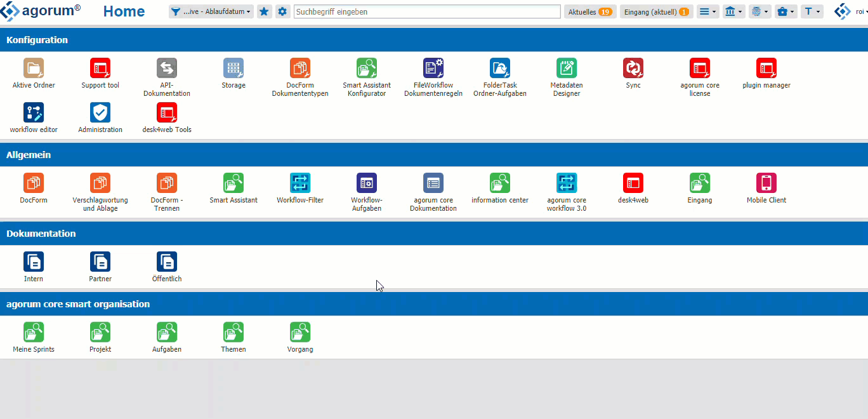Click the agorum logo in header
Viewport: 868px width, 419px height.
[x=41, y=11]
